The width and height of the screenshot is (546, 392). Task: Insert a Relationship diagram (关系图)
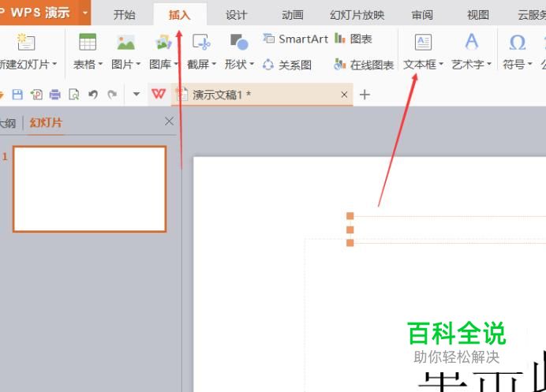pos(287,65)
